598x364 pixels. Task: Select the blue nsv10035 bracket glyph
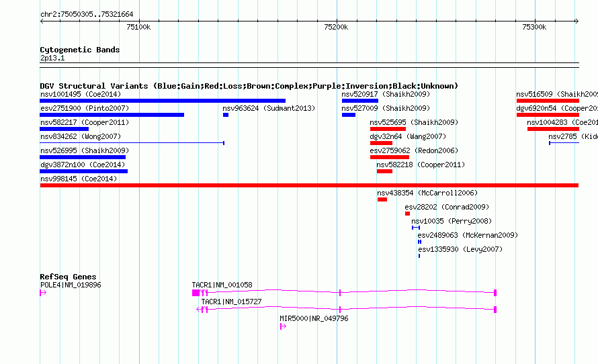point(416,228)
